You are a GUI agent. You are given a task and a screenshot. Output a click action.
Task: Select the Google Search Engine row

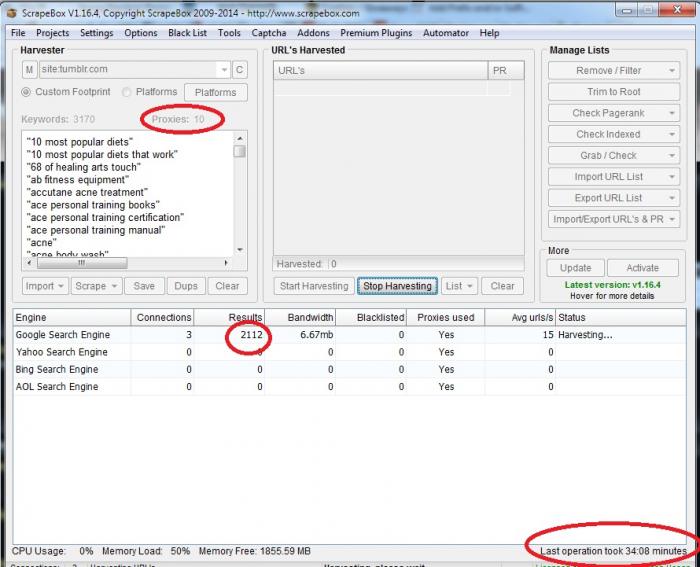tap(350, 335)
